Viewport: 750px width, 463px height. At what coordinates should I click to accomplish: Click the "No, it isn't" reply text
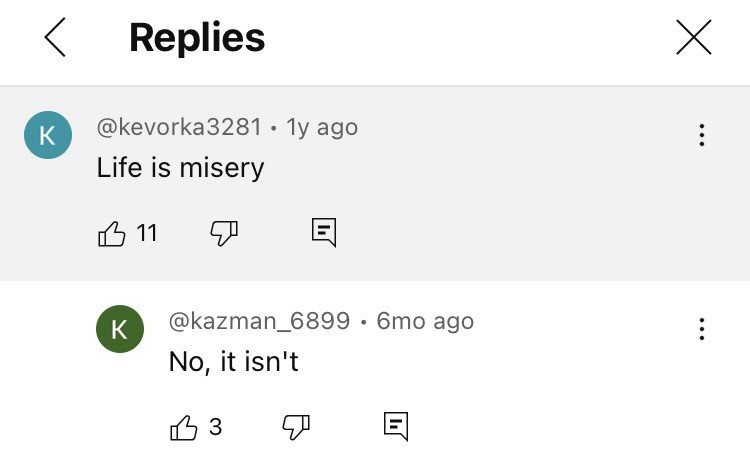pos(234,361)
